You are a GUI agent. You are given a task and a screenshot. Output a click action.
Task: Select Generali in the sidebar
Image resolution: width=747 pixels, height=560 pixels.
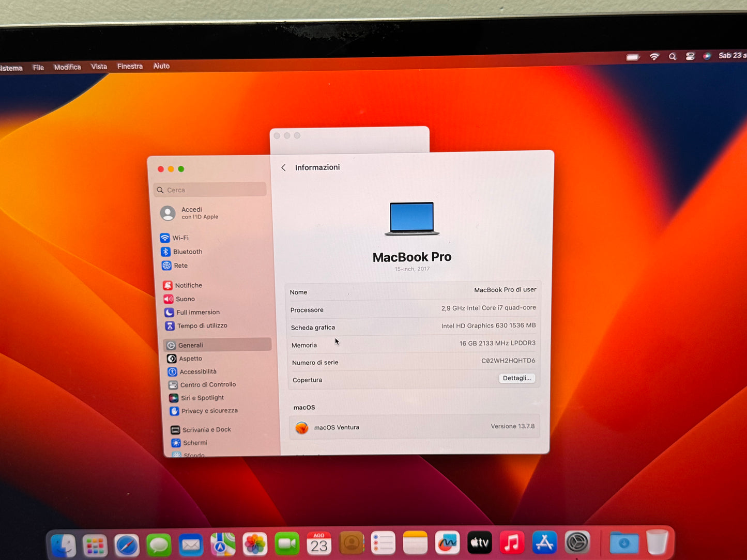click(x=218, y=345)
